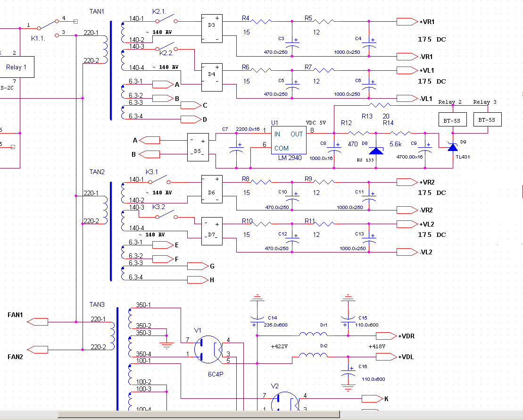Click the Dr1 inductor coil

click(x=313, y=335)
